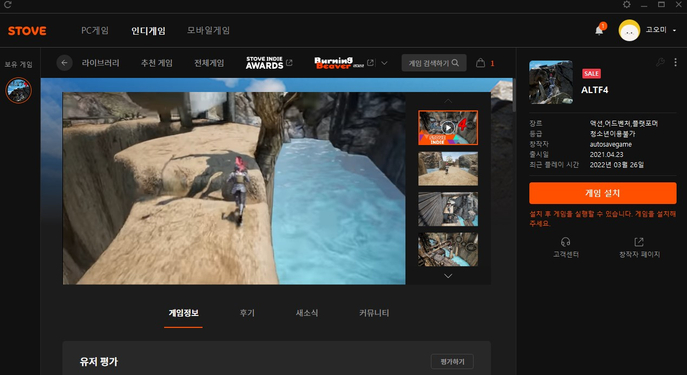Open the three-dot more options menu
This screenshot has width=687, height=375.
pyautogui.click(x=675, y=63)
